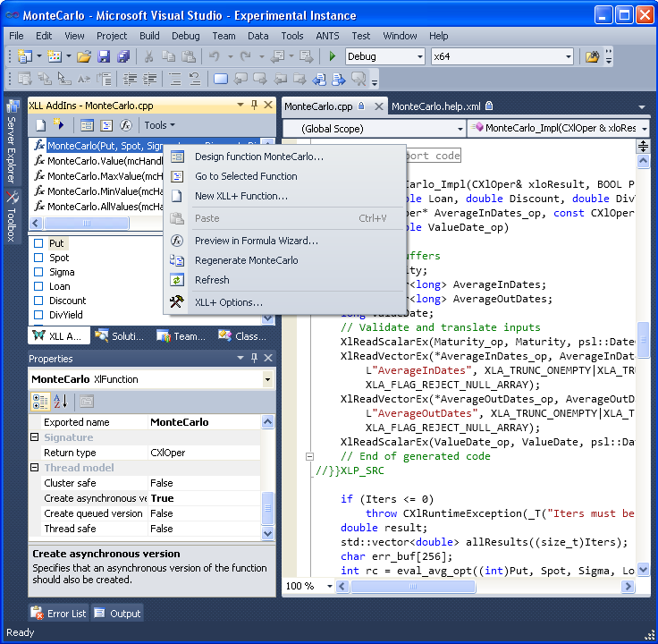The image size is (658, 644).
Task: Click the Cut scissors icon
Action: [148, 56]
